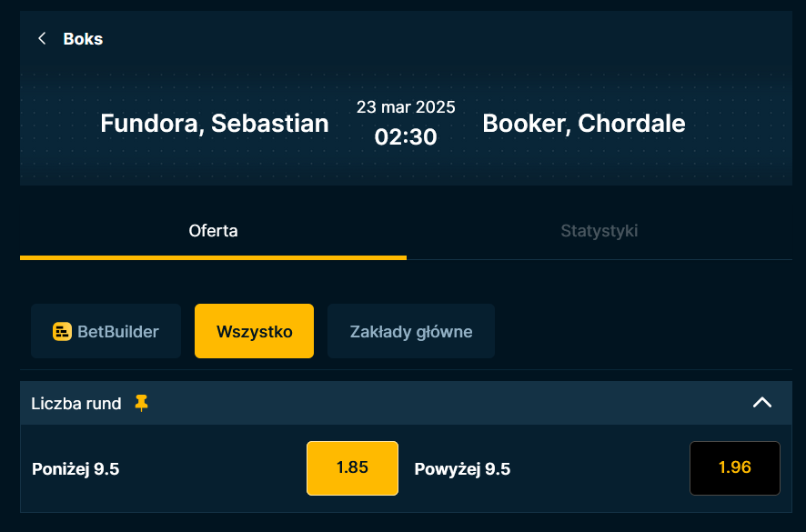Collapse the Liczba rund section

(x=761, y=403)
